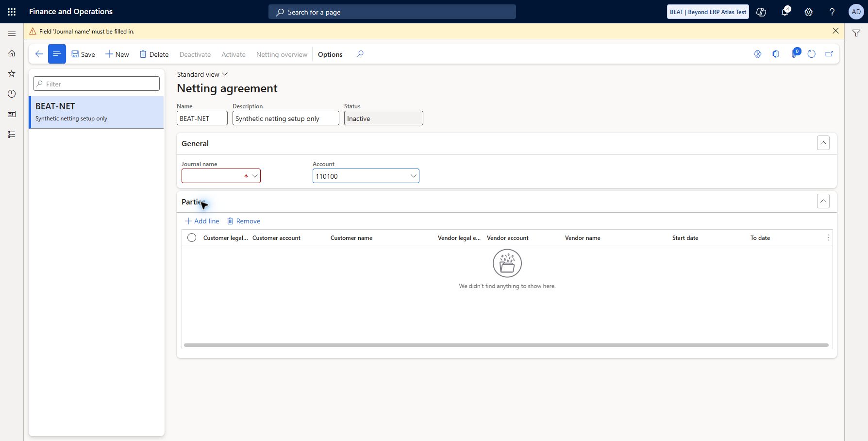Open the BEAT company selector button
This screenshot has height=441, width=868.
point(708,12)
